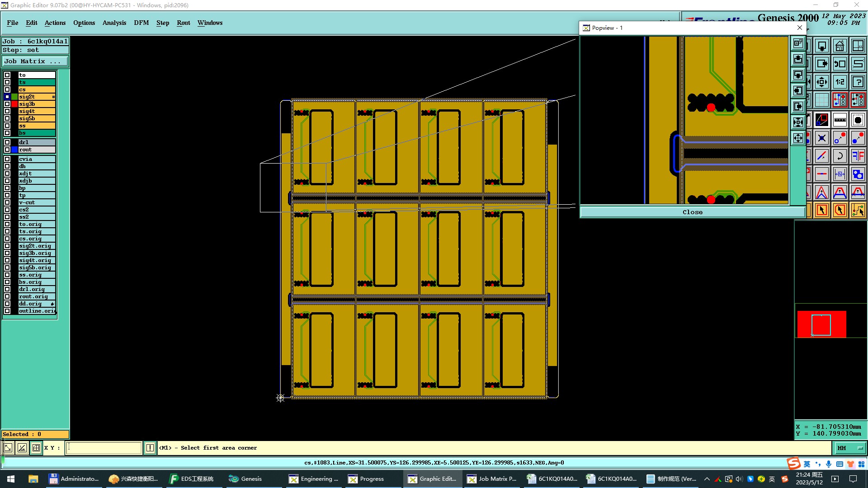Viewport: 868px width, 488px height.
Task: Toggle display checkbox for sig3b layer
Action: point(7,104)
